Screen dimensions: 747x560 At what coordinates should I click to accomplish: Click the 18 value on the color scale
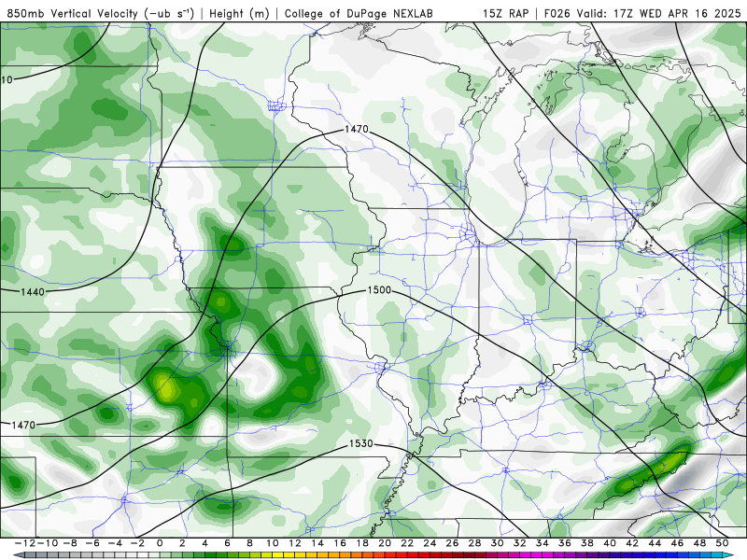[362, 543]
